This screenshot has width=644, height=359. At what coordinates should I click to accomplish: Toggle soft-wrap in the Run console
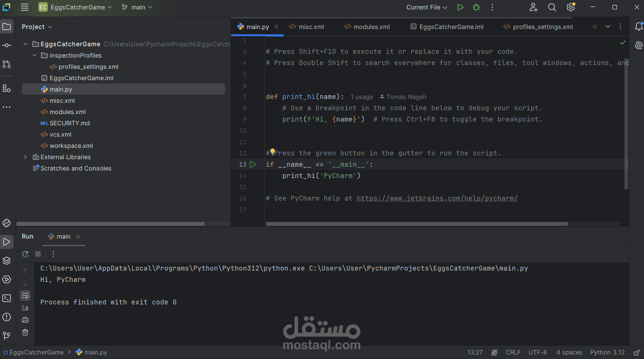pyautogui.click(x=25, y=295)
